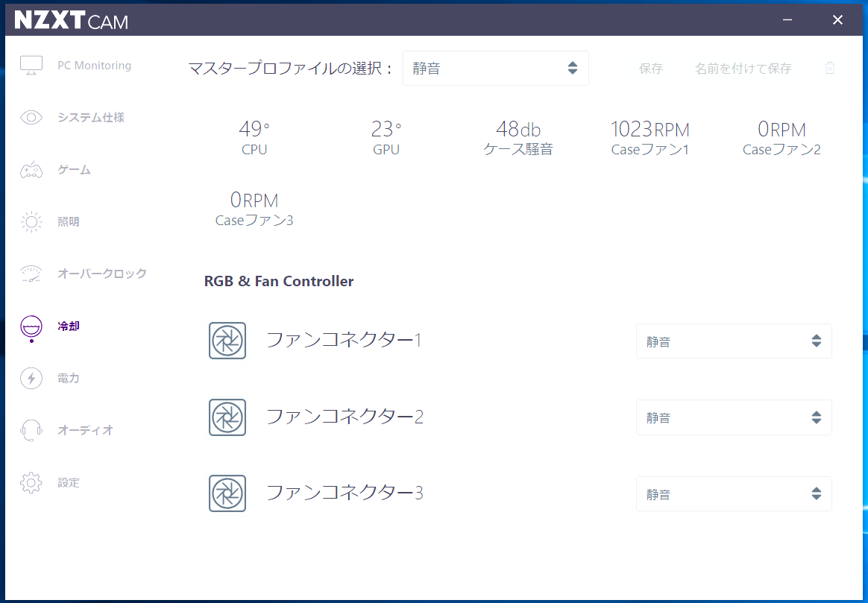Open the ファンコネクター3 profile dropdown

734,493
